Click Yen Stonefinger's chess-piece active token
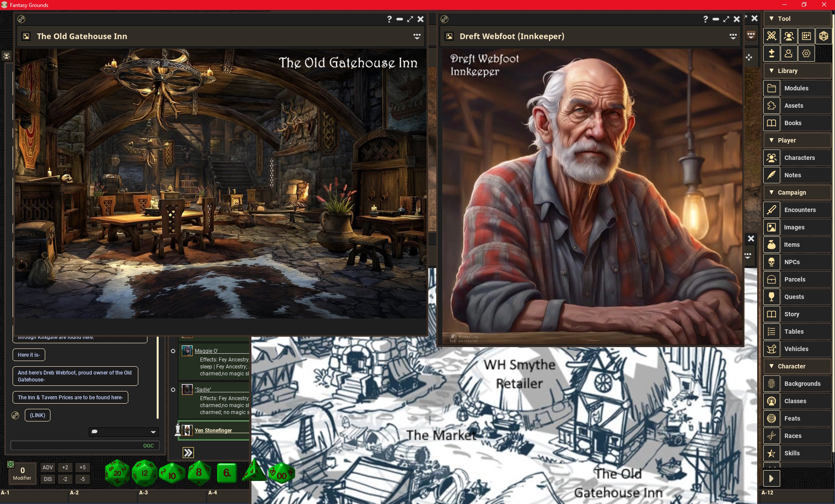Viewport: 835px width, 504px height. [x=177, y=430]
